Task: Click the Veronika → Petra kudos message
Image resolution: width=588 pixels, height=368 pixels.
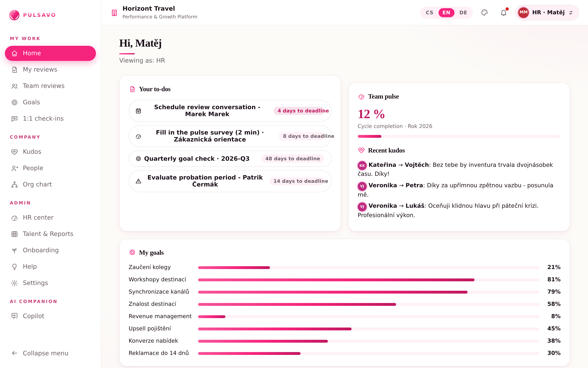Action: [x=455, y=190]
